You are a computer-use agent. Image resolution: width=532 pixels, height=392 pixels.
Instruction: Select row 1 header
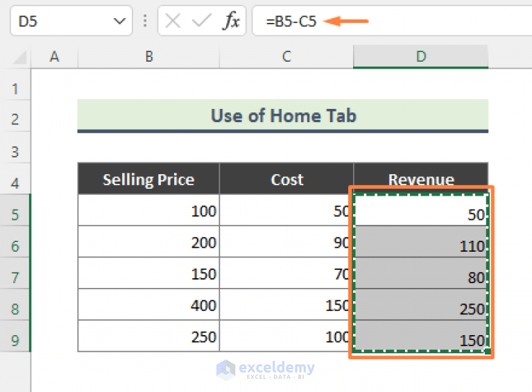tap(15, 85)
